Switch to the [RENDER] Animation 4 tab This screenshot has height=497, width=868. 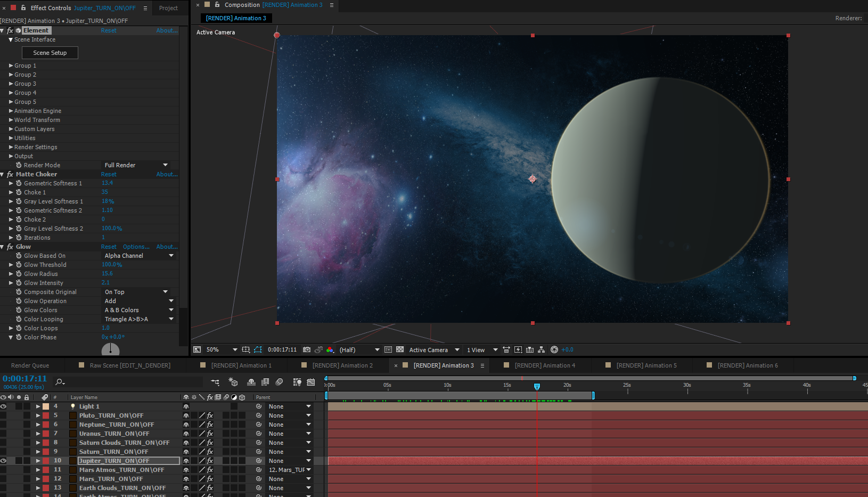(x=545, y=365)
